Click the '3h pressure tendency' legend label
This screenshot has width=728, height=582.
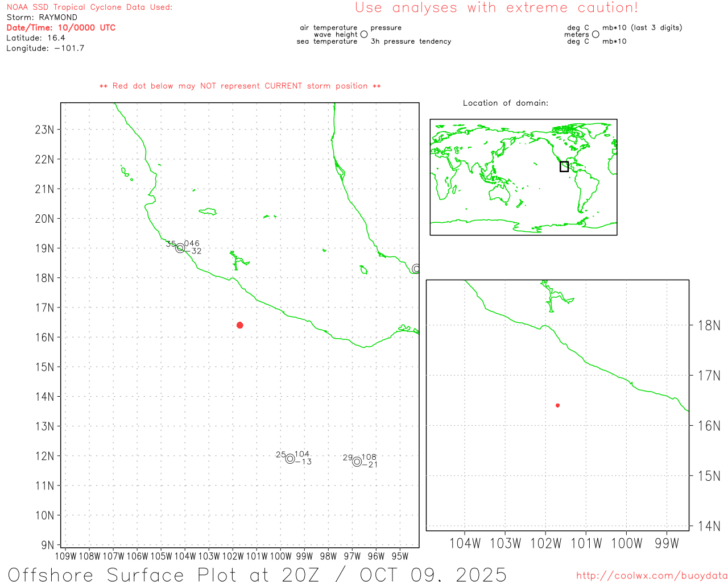pos(411,41)
